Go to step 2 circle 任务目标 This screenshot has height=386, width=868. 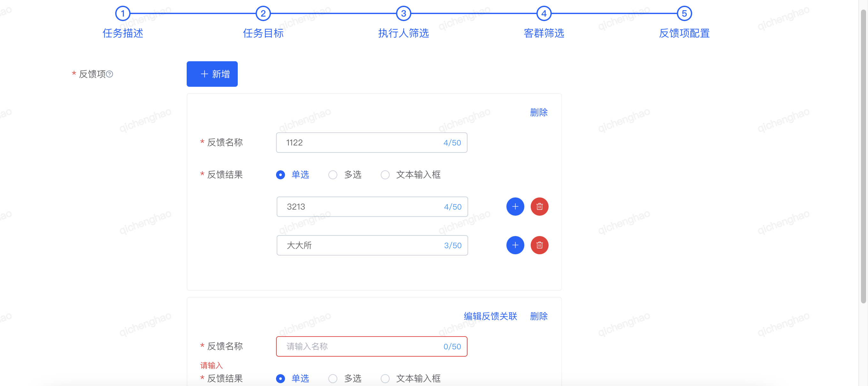[263, 13]
